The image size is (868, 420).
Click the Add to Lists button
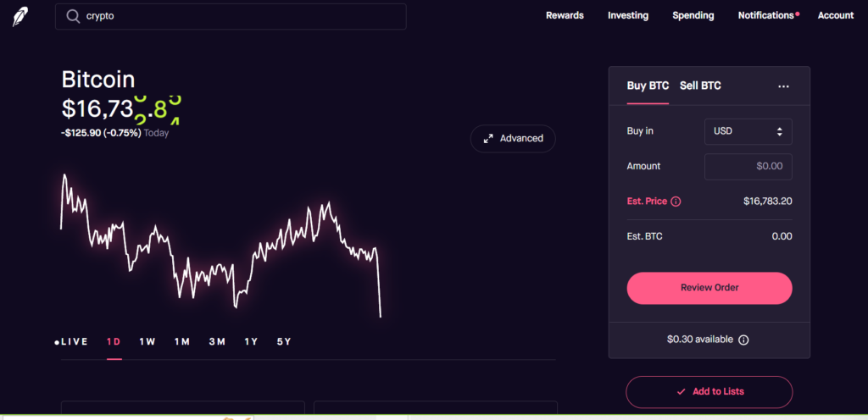point(709,392)
